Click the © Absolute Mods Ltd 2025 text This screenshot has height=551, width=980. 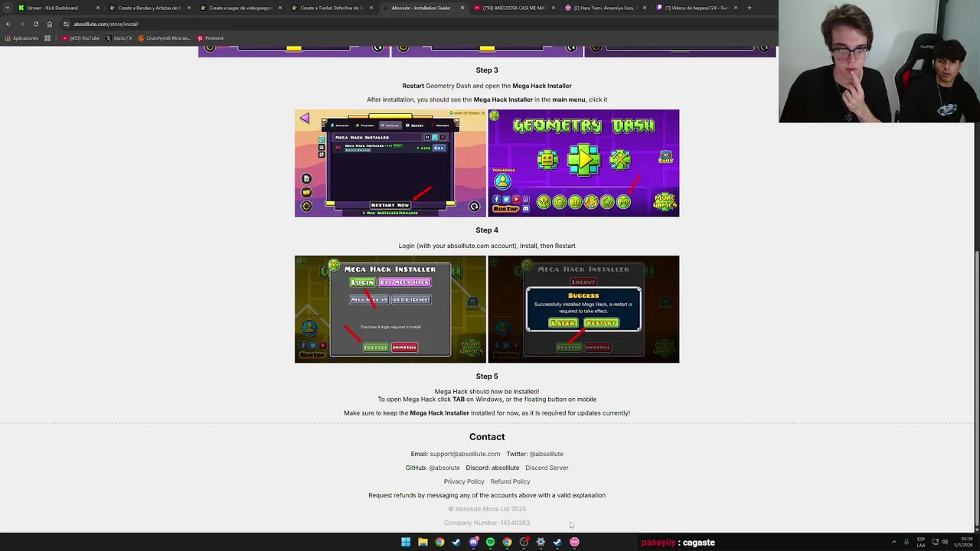point(487,509)
